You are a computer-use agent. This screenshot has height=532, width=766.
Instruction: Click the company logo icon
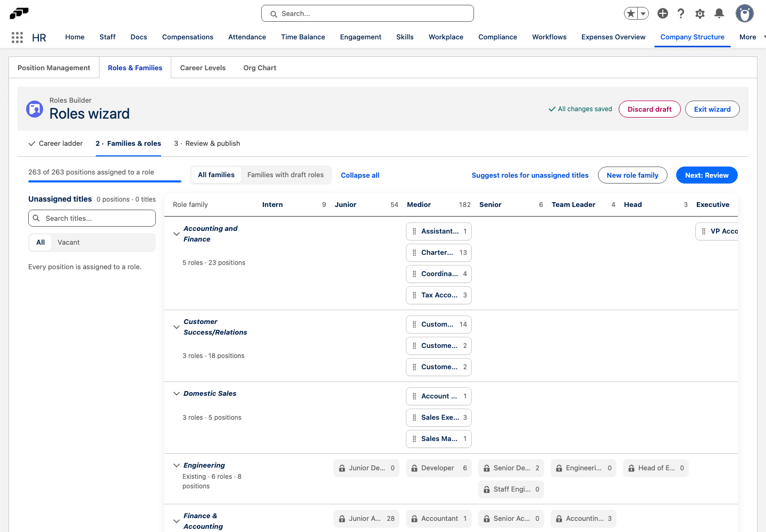(19, 13)
